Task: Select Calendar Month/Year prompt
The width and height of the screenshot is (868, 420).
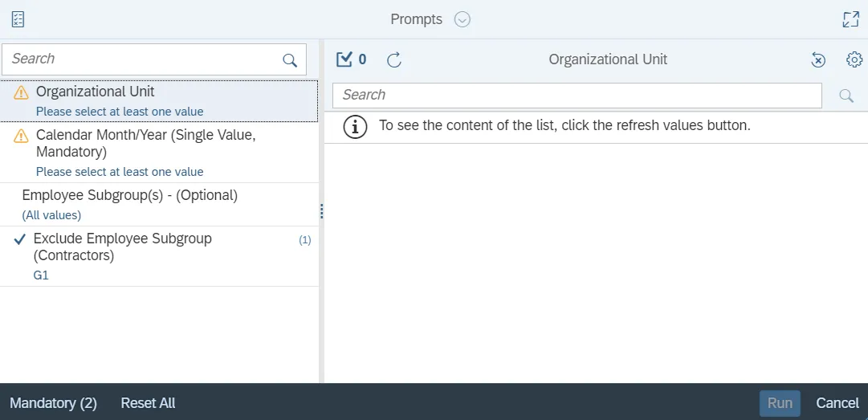Action: 159,152
